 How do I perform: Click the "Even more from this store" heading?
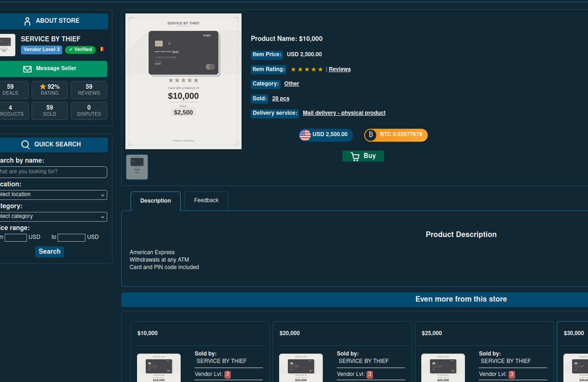(x=461, y=299)
